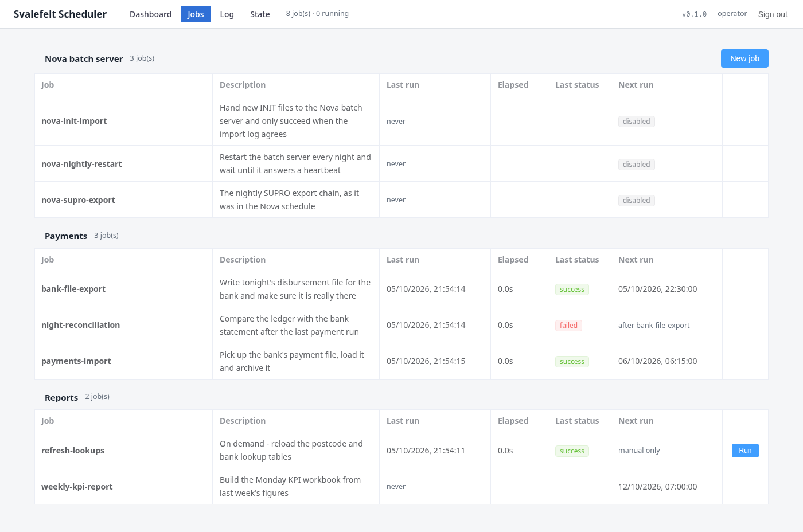Image resolution: width=803 pixels, height=532 pixels.
Task: Open the nova-init-import job
Action: 74,121
